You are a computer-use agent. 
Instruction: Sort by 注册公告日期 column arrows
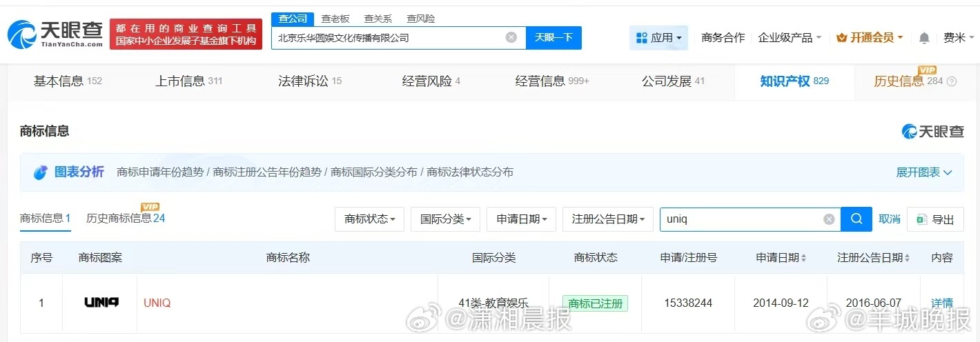pos(908,258)
